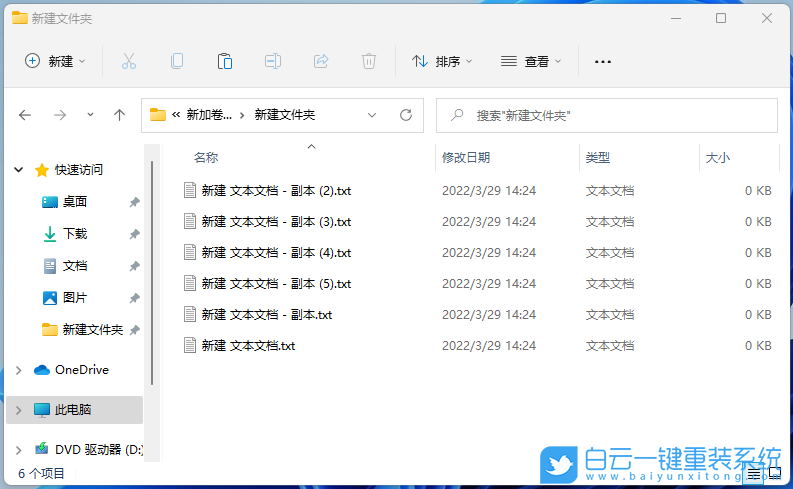Select file 新建 文本文档 - 副本 (3).txt

coord(276,221)
